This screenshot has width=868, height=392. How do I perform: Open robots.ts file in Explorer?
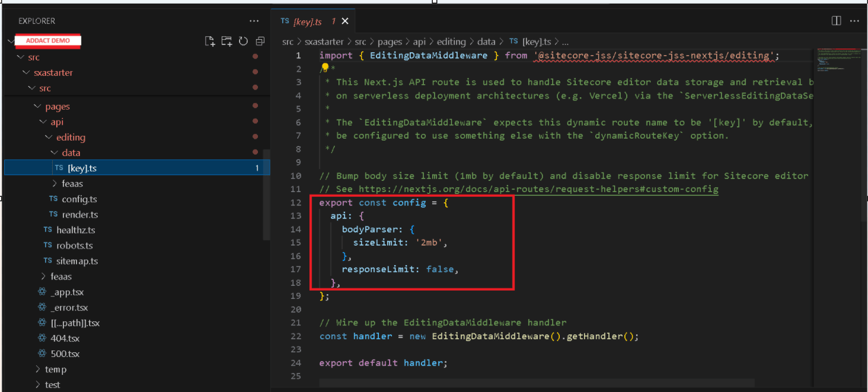click(74, 246)
